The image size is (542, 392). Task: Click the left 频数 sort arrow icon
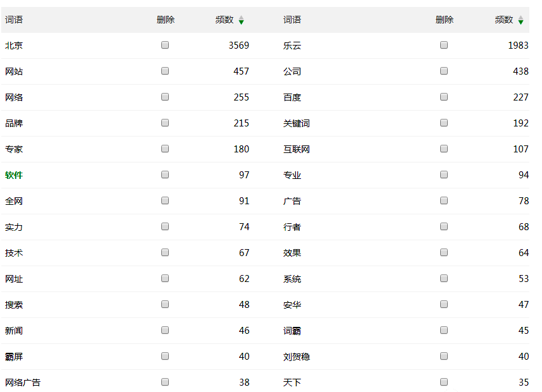(241, 20)
